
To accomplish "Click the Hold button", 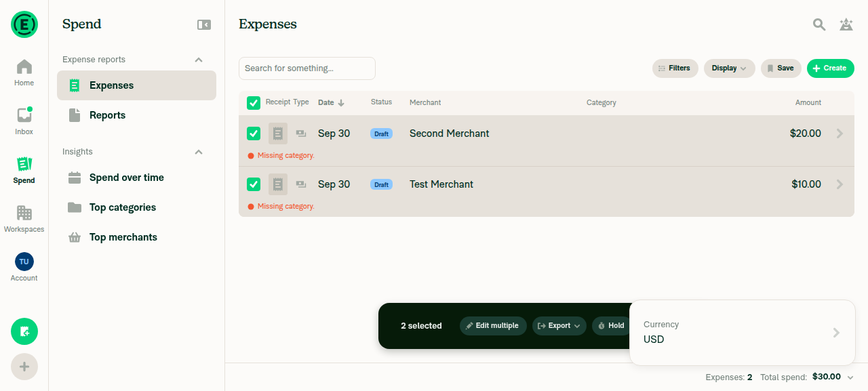I will 611,326.
